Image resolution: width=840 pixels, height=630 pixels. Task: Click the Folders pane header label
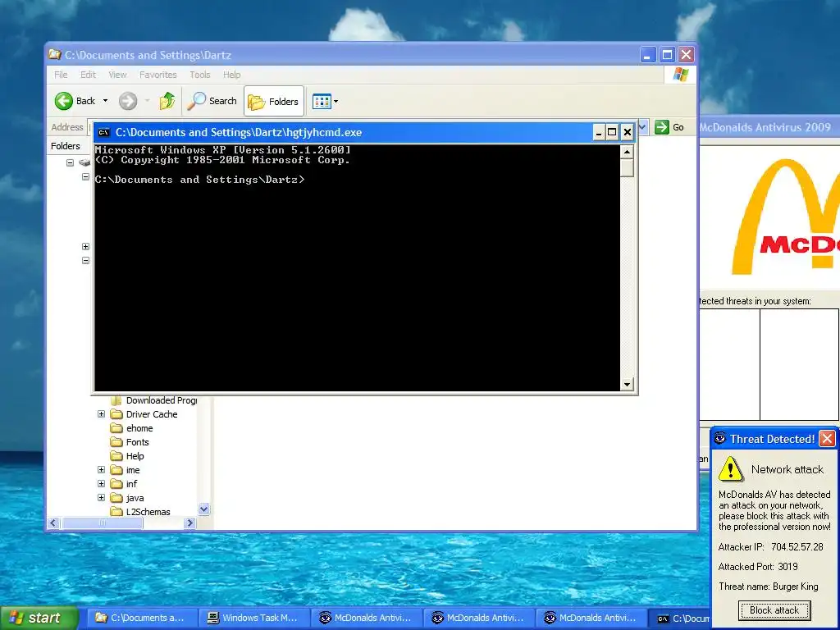tap(66, 146)
